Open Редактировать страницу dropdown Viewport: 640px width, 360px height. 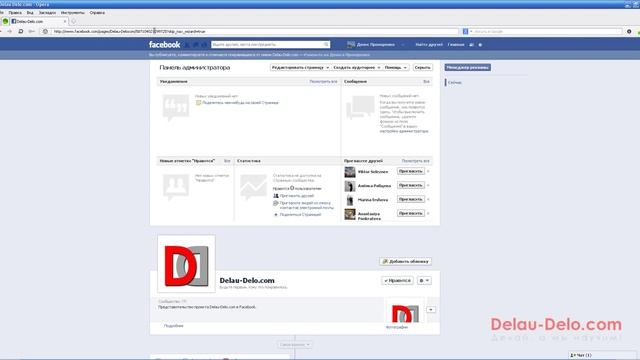coord(300,67)
